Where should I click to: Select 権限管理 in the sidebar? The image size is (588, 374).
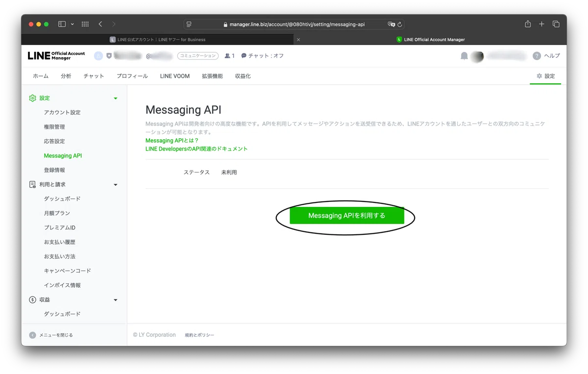(54, 127)
